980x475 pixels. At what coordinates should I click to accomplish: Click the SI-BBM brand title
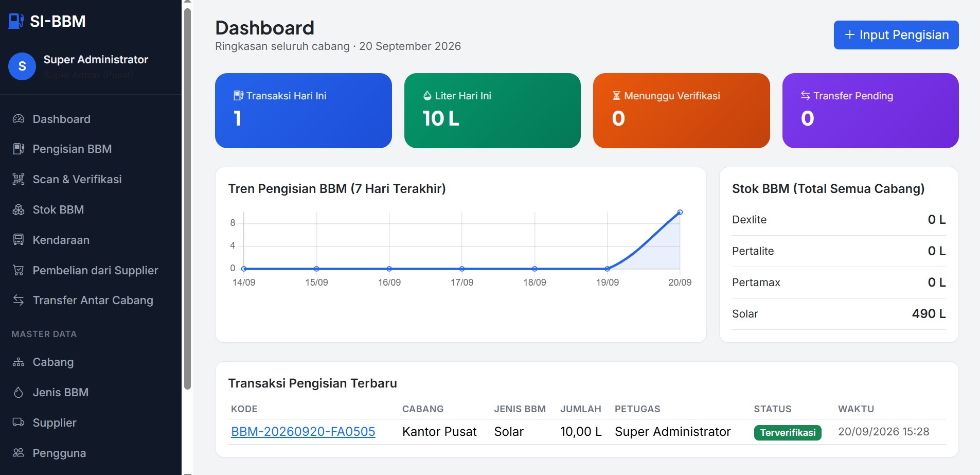(x=58, y=21)
